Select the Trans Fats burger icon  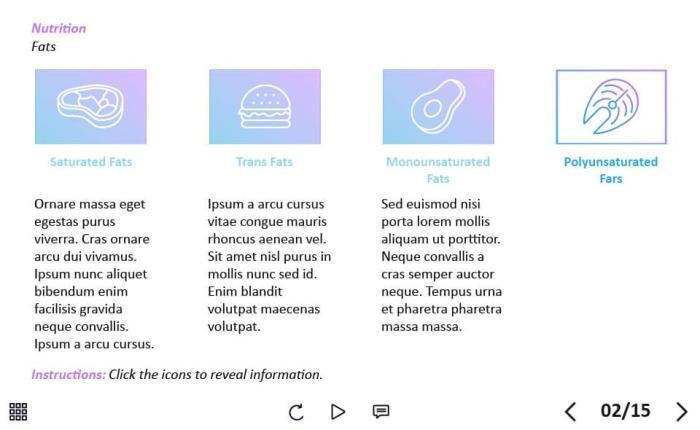[x=264, y=106]
